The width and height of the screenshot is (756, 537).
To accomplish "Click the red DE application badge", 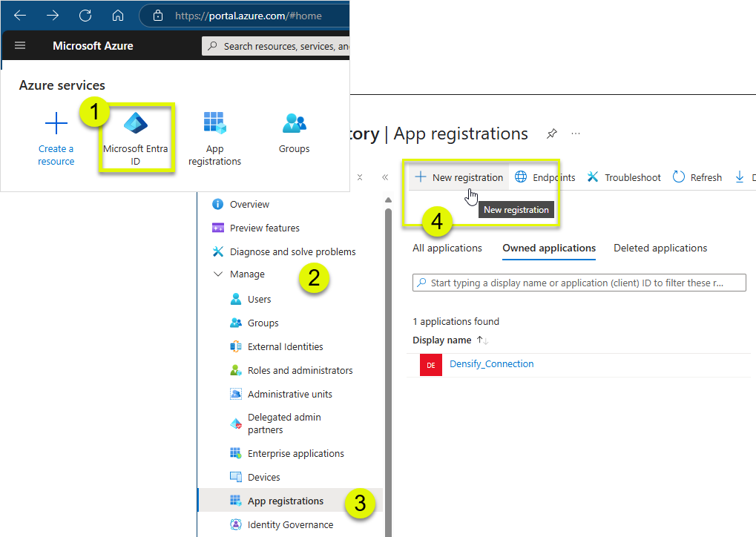I will point(431,365).
